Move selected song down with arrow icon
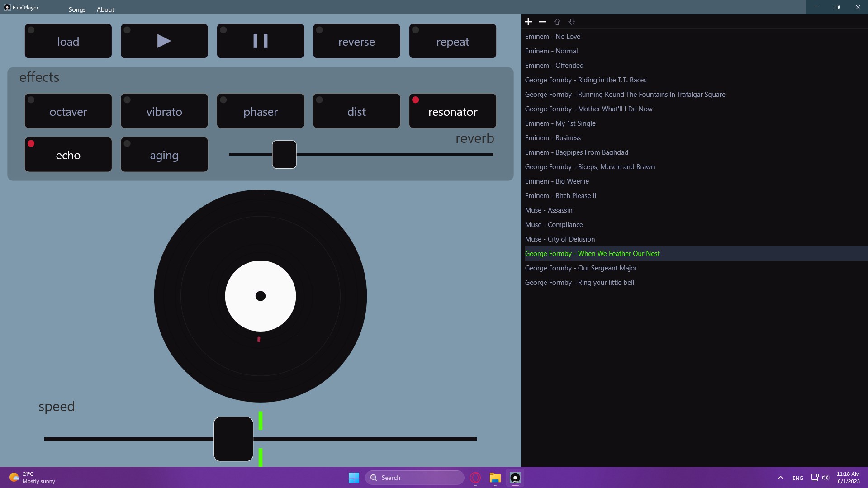Viewport: 868px width, 488px height. (x=571, y=21)
